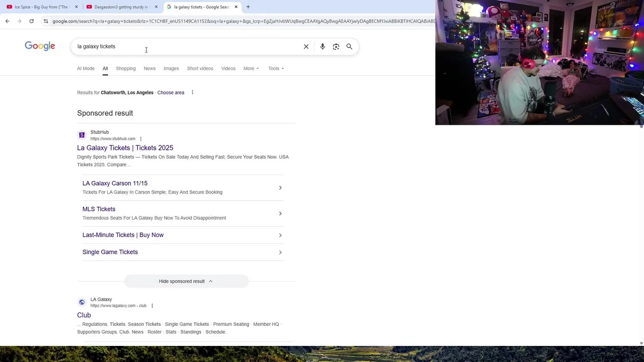Open Google Lens image search icon
Viewport: 644px width, 362px height.
click(336, 46)
